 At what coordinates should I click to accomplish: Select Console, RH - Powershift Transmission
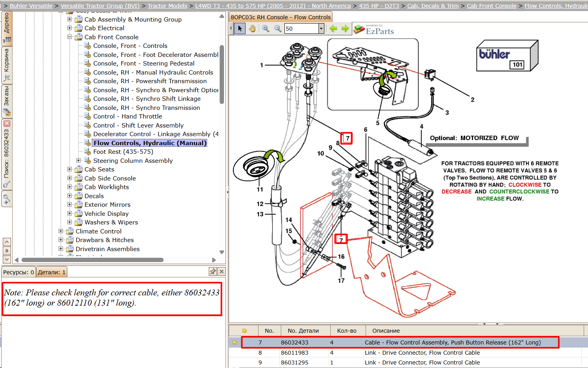click(x=150, y=81)
